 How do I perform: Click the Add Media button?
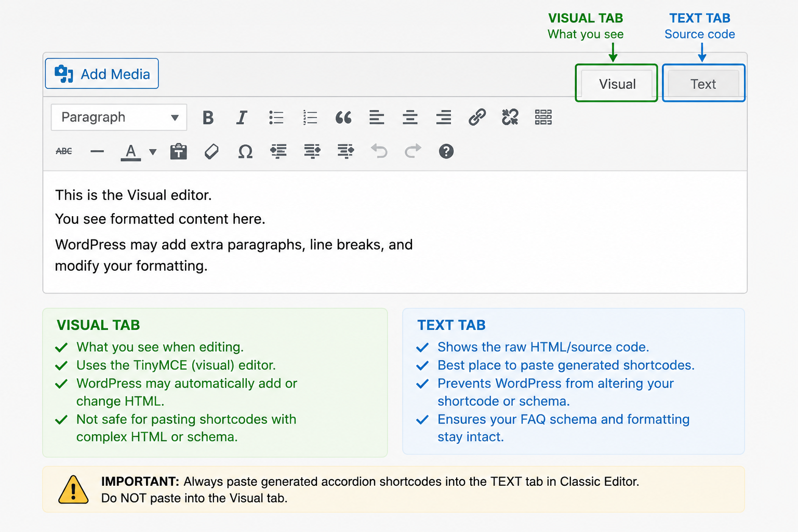(102, 74)
